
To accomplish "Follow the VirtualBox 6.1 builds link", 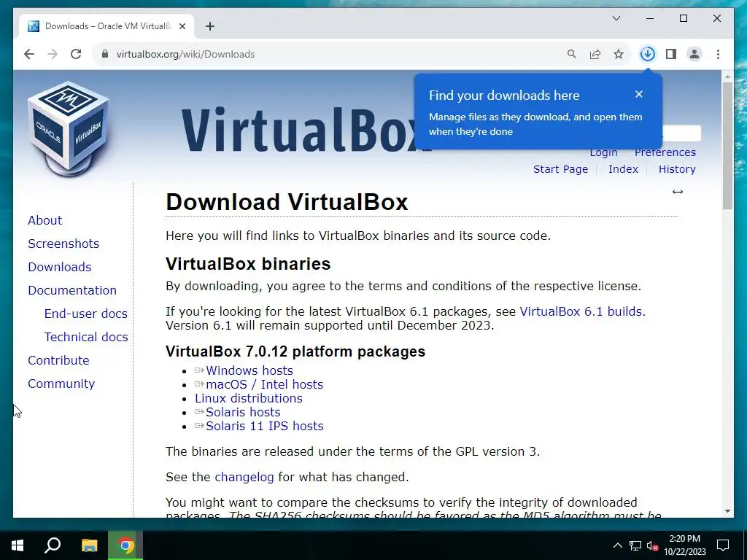I will (581, 311).
